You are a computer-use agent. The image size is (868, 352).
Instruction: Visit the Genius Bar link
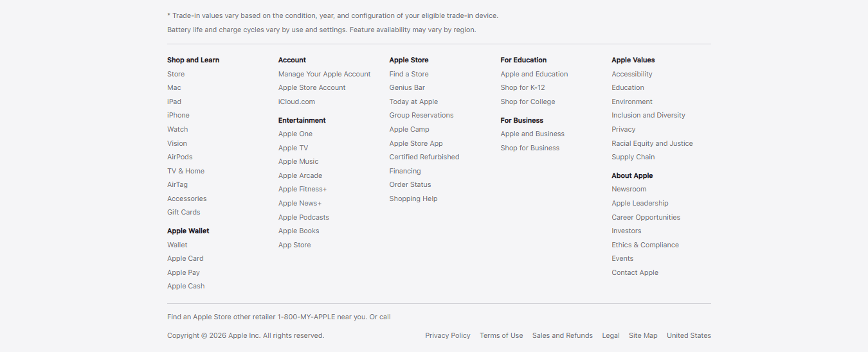pos(407,87)
